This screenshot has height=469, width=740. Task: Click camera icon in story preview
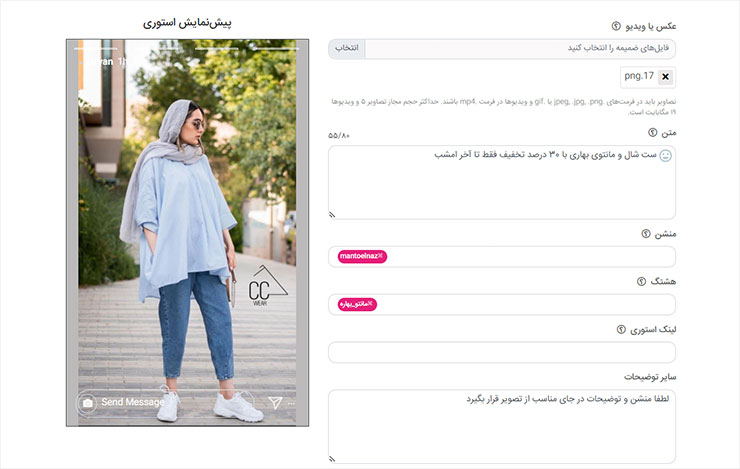point(87,403)
